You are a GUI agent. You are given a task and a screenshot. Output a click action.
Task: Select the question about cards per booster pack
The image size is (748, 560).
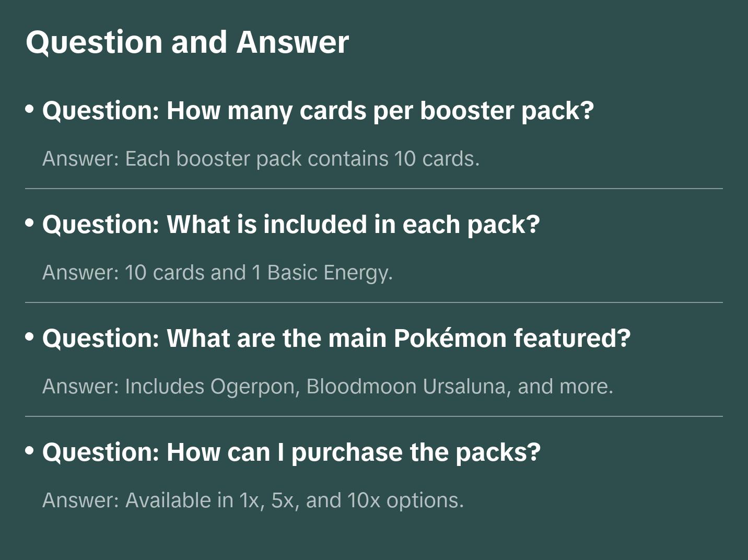318,111
